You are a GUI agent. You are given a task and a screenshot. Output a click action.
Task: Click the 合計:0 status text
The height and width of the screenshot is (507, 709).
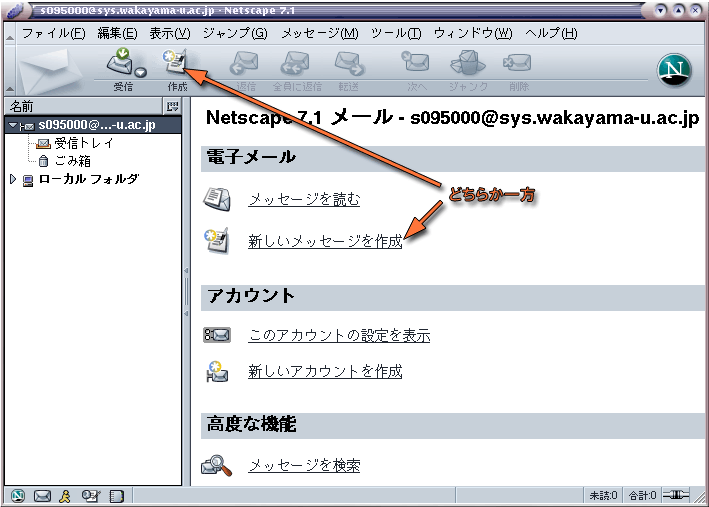643,495
